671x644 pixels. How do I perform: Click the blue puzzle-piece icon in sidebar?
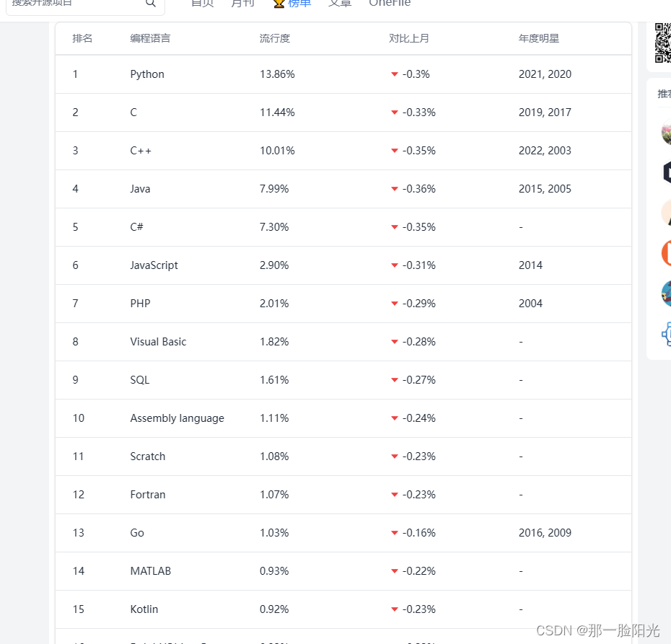(x=665, y=333)
